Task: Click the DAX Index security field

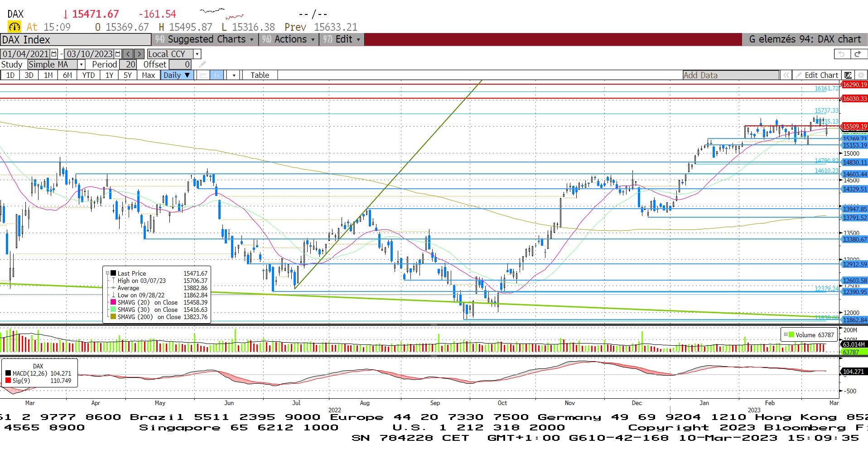Action: tap(76, 39)
